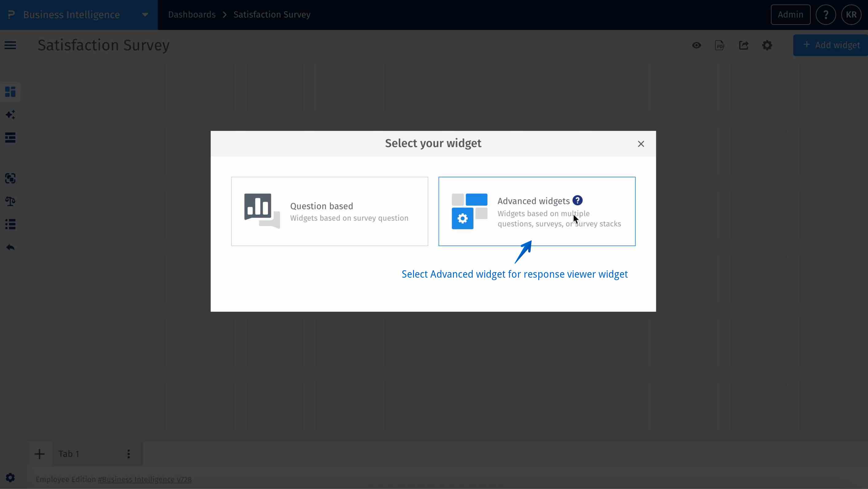Toggle dashboard preview with the eye icon
The height and width of the screenshot is (489, 868).
(x=696, y=45)
